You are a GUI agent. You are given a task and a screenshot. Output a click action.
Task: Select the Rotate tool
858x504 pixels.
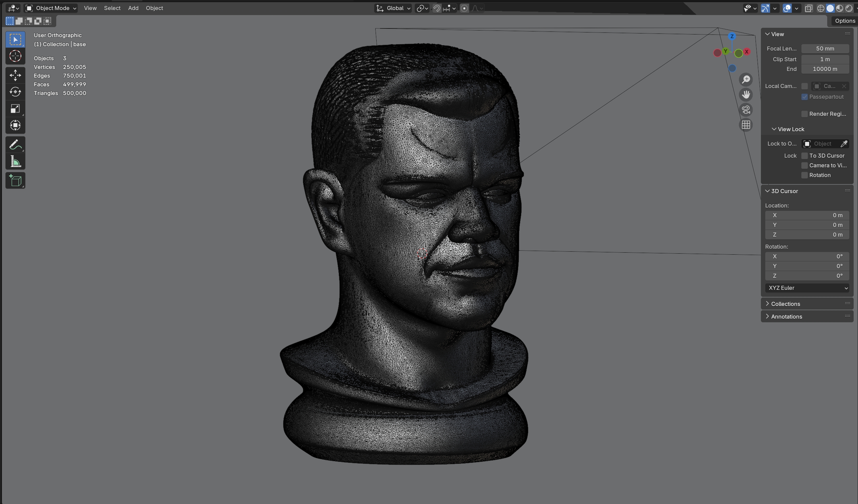tap(15, 92)
